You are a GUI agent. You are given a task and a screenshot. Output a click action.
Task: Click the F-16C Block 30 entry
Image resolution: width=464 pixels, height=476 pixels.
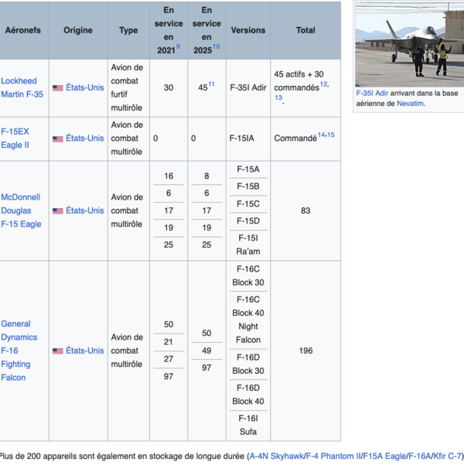click(x=248, y=276)
